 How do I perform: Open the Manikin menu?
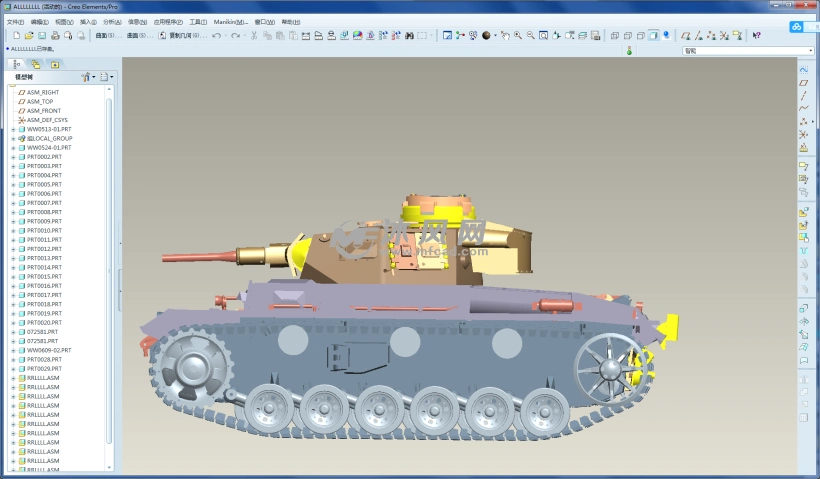pyautogui.click(x=230, y=21)
